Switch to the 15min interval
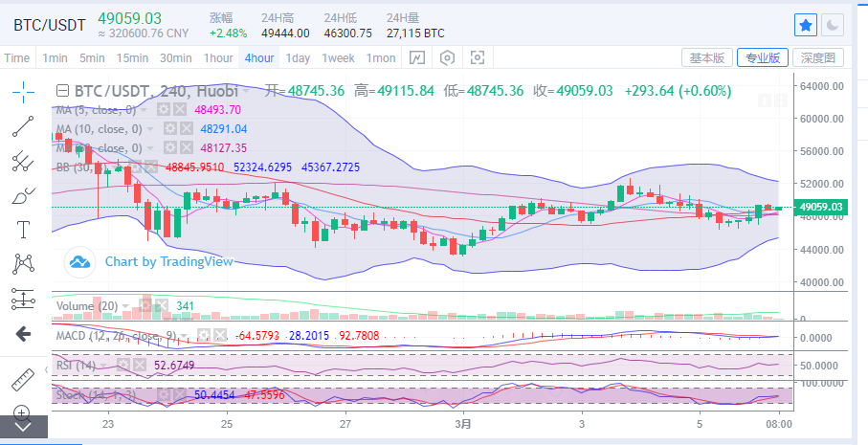Screen dimensions: 868x445 pyautogui.click(x=132, y=57)
